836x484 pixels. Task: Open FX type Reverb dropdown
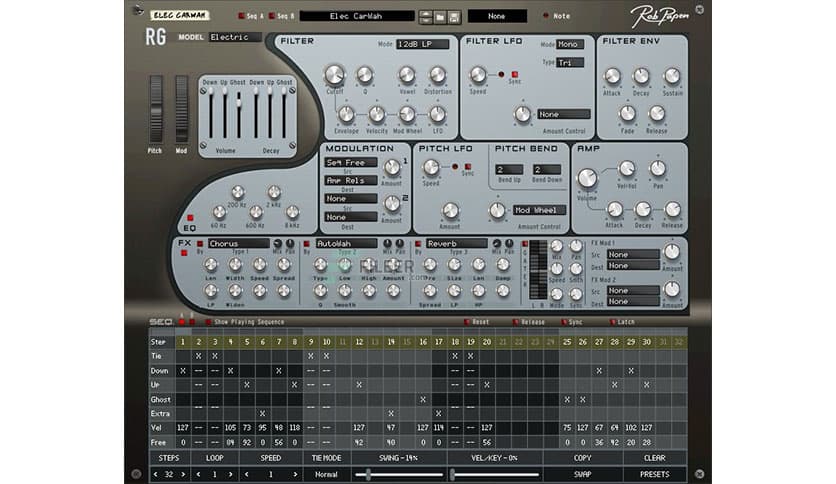pyautogui.click(x=457, y=244)
